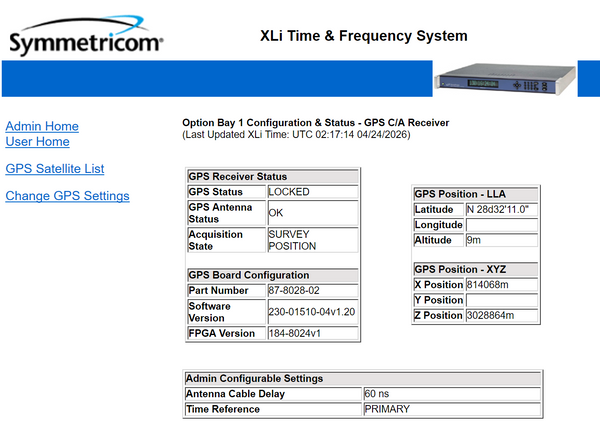600x427 pixels.
Task: Select the Altitude field showing 9m
Action: 501,241
